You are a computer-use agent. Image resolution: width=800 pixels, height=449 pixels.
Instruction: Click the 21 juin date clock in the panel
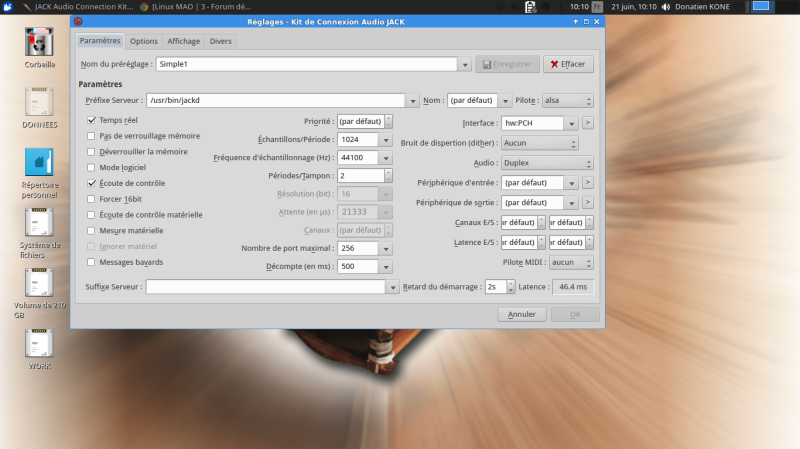point(634,7)
